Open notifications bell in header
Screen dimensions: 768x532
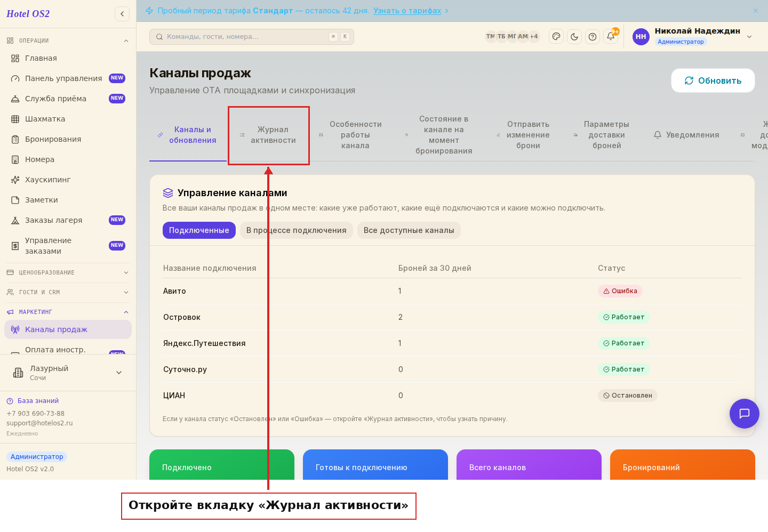tap(611, 37)
